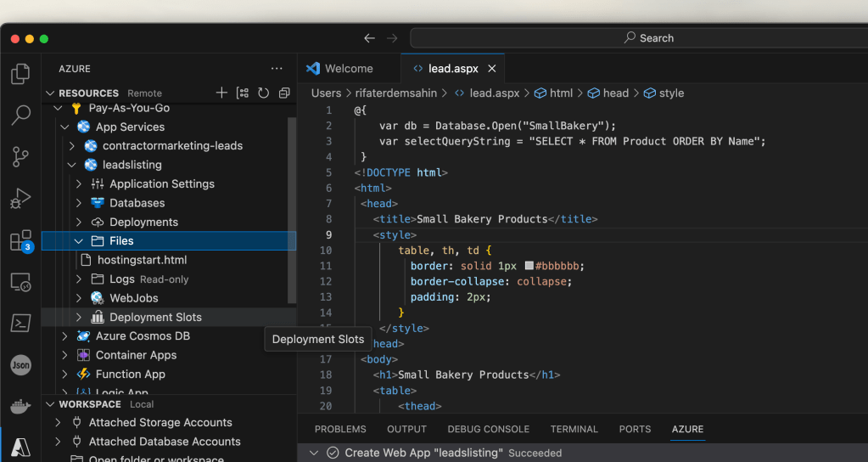The height and width of the screenshot is (462, 868).
Task: Open the Run and Debug view
Action: pyautogui.click(x=20, y=199)
